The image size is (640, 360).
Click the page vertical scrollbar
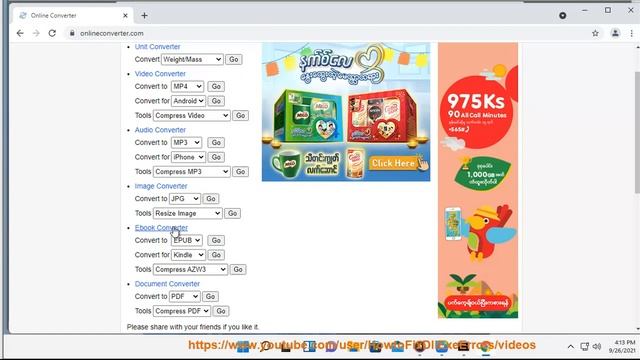(637, 132)
